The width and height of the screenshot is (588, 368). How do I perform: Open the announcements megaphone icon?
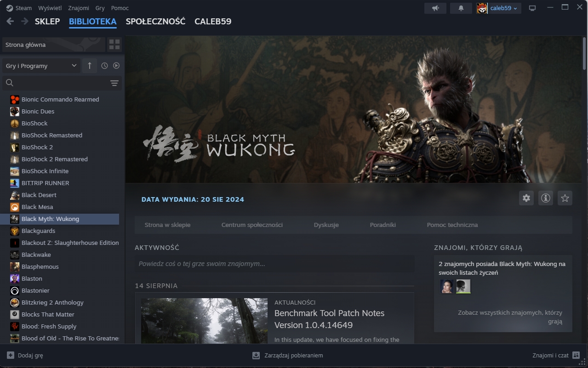click(x=435, y=8)
